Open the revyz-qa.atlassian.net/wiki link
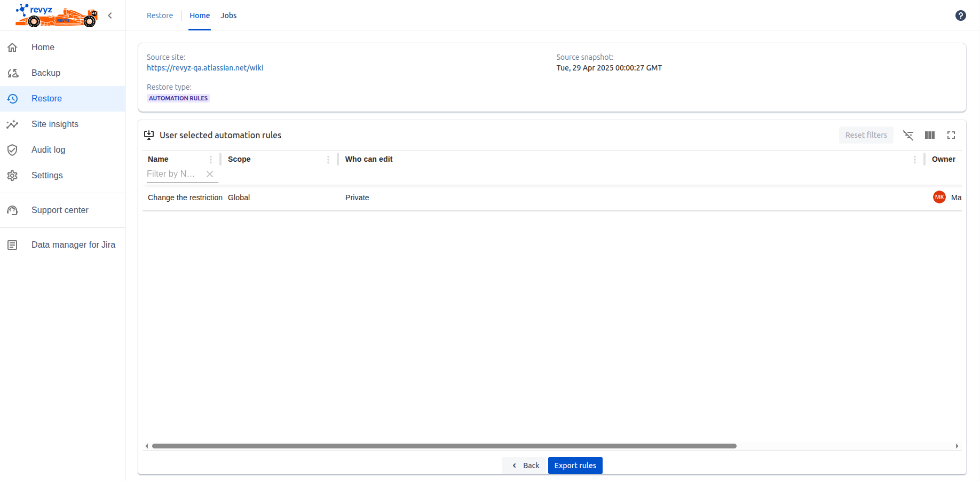This screenshot has width=980, height=481. (x=205, y=68)
